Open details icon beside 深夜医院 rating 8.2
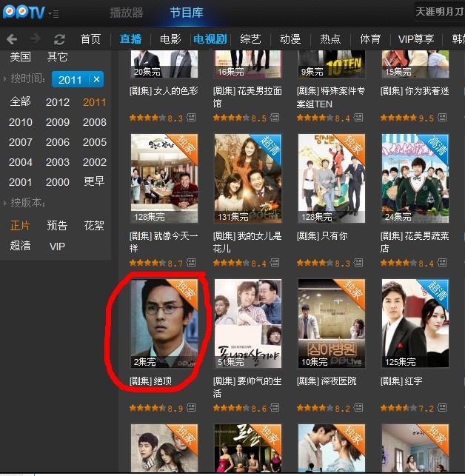This screenshot has width=465, height=476. [358, 407]
